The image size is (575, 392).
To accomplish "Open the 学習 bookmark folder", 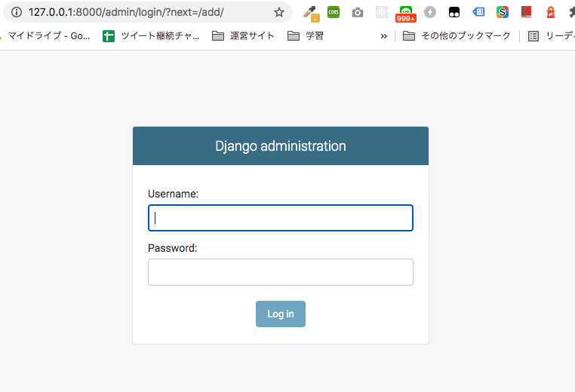I will click(x=306, y=36).
